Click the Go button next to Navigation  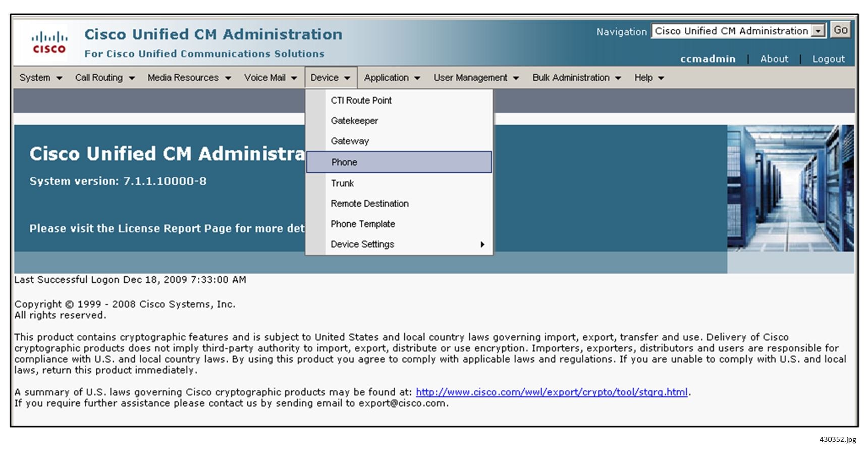841,30
